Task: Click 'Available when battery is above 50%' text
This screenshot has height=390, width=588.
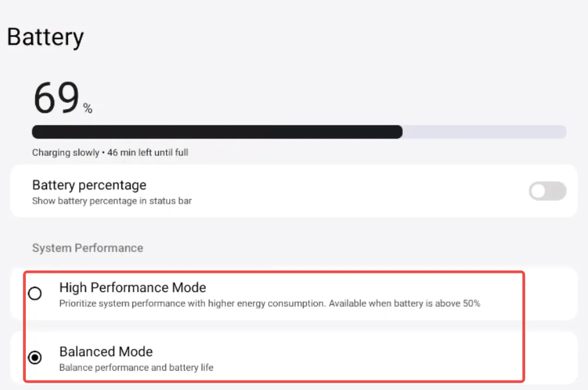Action: (x=404, y=304)
